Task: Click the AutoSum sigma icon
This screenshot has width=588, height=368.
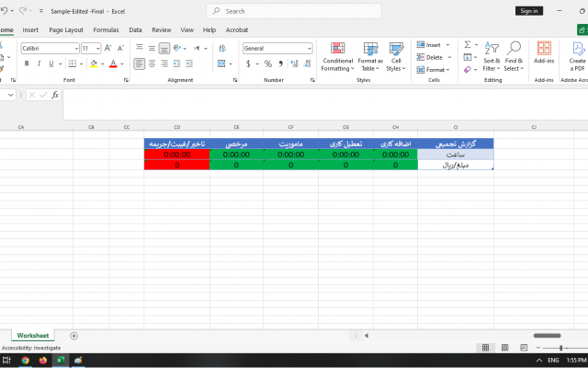Action: (467, 44)
